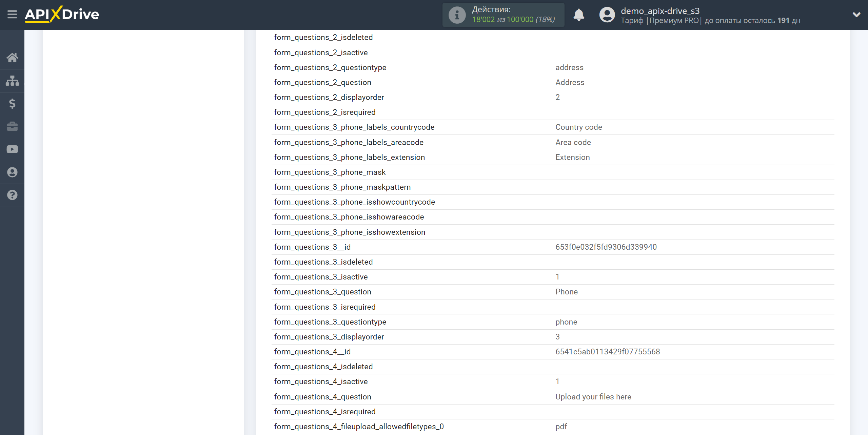This screenshot has height=435, width=868.
Task: Select row form_questions_2_isactive
Action: [553, 53]
